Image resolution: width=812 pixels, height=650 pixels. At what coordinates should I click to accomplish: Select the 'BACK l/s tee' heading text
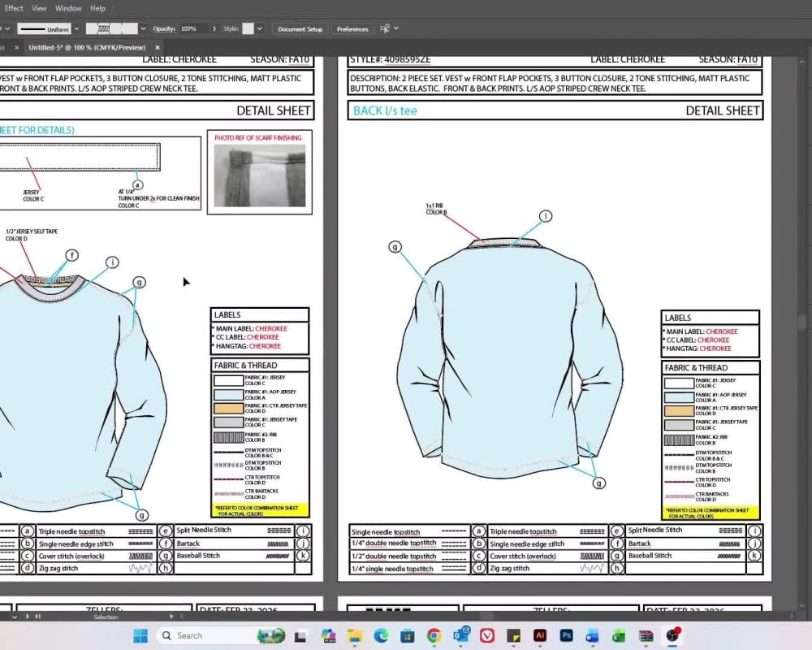tap(385, 110)
